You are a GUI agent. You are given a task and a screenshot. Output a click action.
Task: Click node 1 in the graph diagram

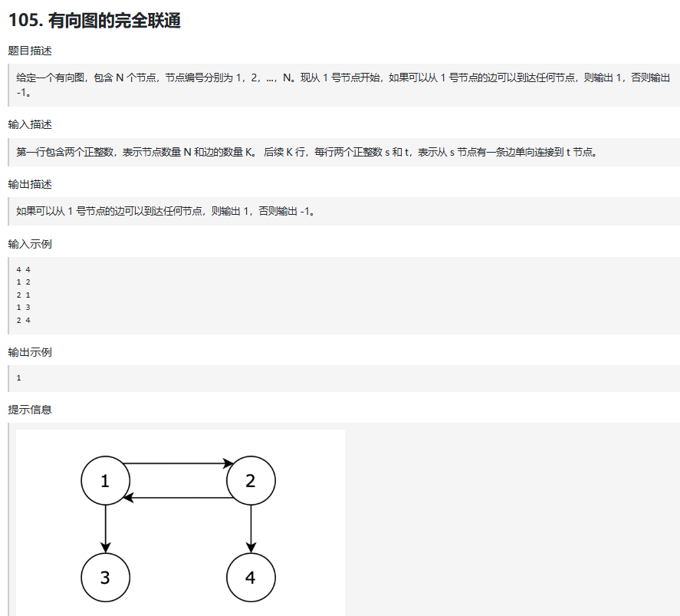tap(105, 481)
